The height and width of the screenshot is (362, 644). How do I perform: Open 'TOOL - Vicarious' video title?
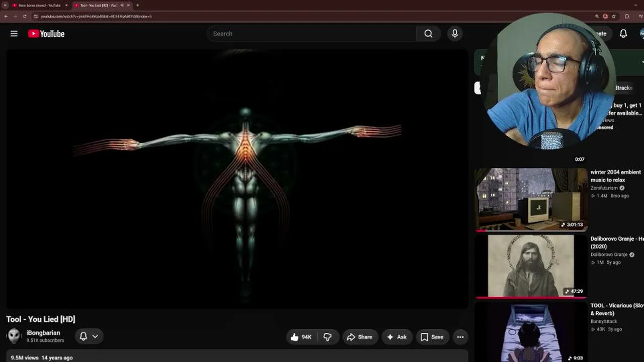click(617, 309)
